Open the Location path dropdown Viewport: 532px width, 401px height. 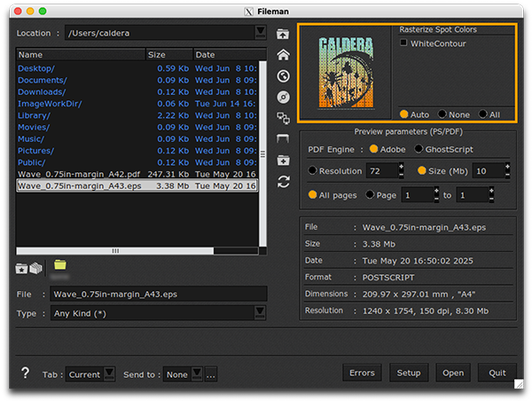(x=260, y=33)
